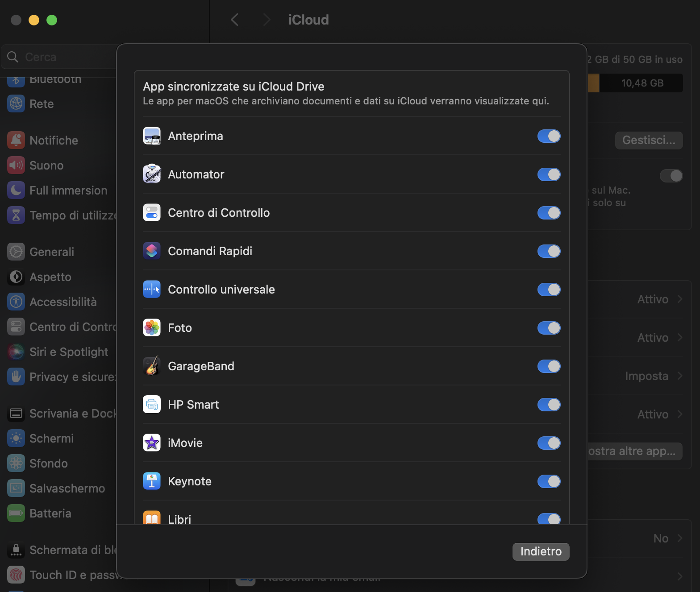
Task: Disable the Keynote sync switch
Action: [549, 481]
